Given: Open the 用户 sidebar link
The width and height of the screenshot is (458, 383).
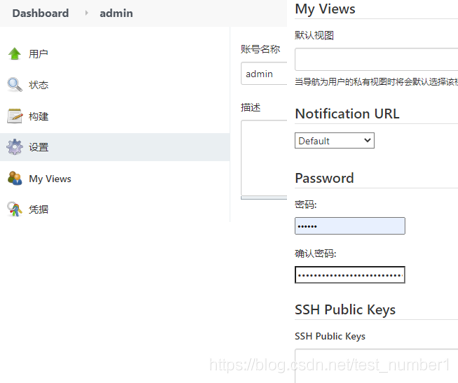Looking at the screenshot, I should click(x=38, y=54).
